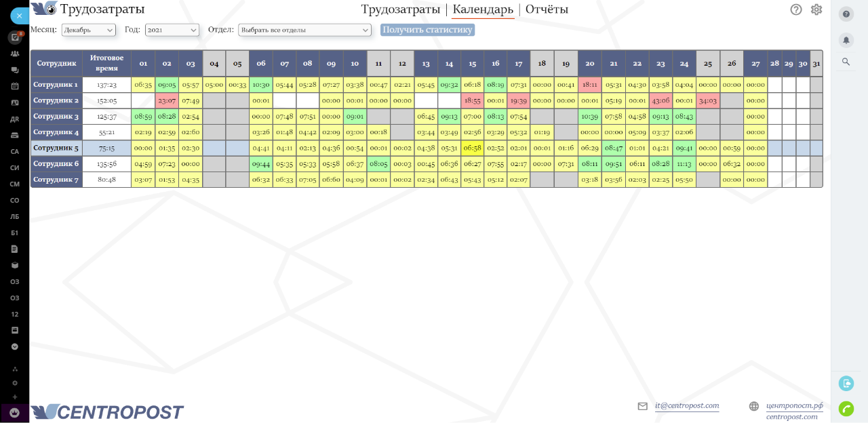Click the red cell showing 18:11
This screenshot has height=423, width=868.
click(x=590, y=85)
